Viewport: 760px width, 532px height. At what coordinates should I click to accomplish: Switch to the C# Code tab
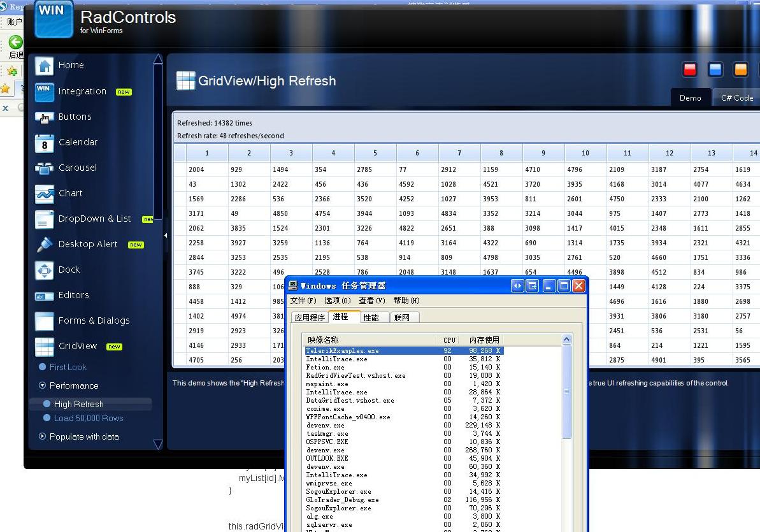[x=736, y=98]
